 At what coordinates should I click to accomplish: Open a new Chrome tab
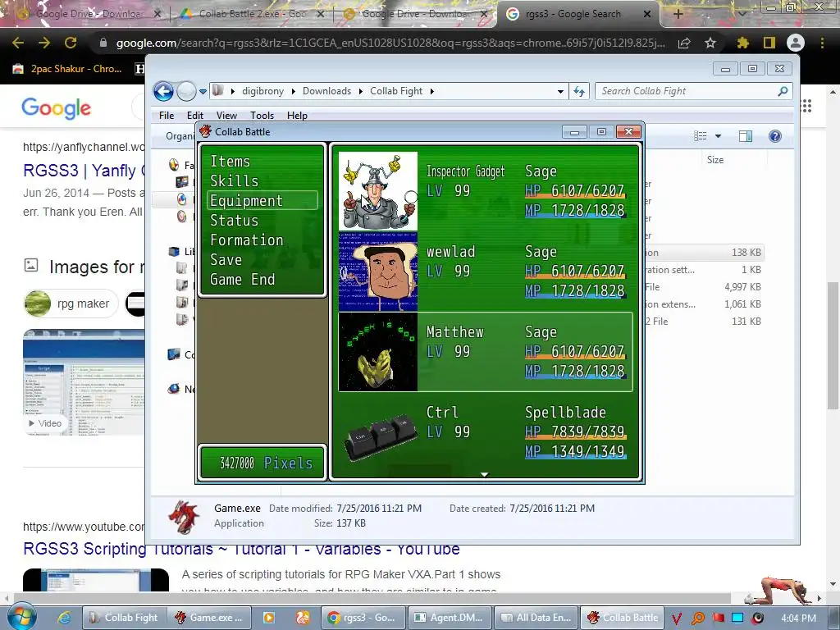678,14
